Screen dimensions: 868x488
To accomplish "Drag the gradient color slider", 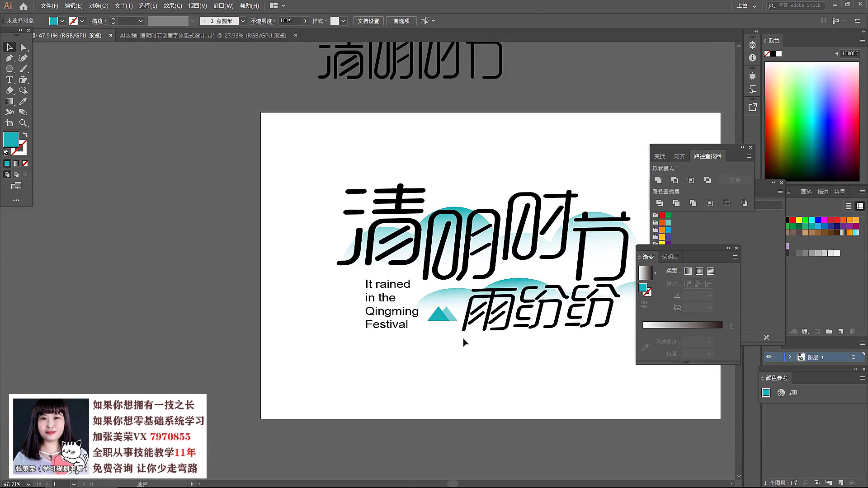I will 682,325.
